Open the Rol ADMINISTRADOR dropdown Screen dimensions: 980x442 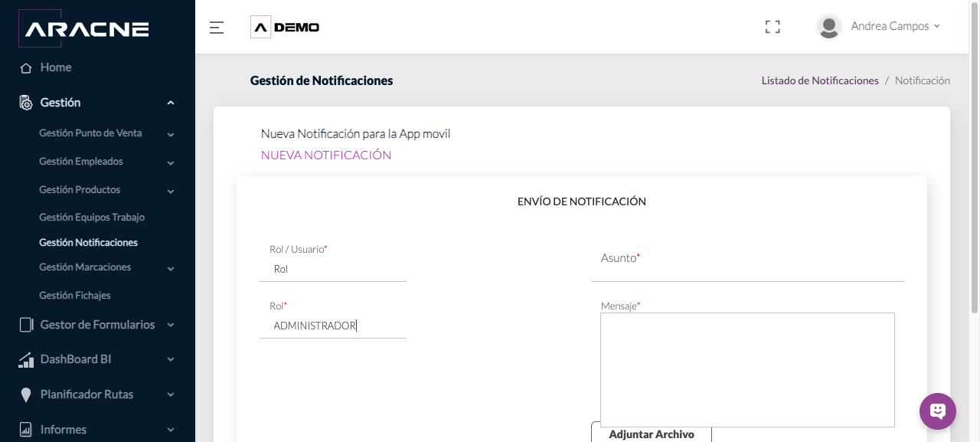[333, 326]
